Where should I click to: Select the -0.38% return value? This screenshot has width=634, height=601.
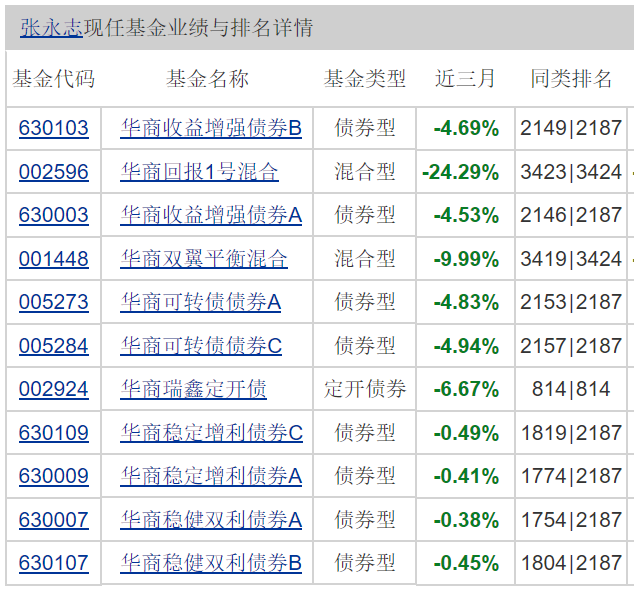[x=466, y=520]
